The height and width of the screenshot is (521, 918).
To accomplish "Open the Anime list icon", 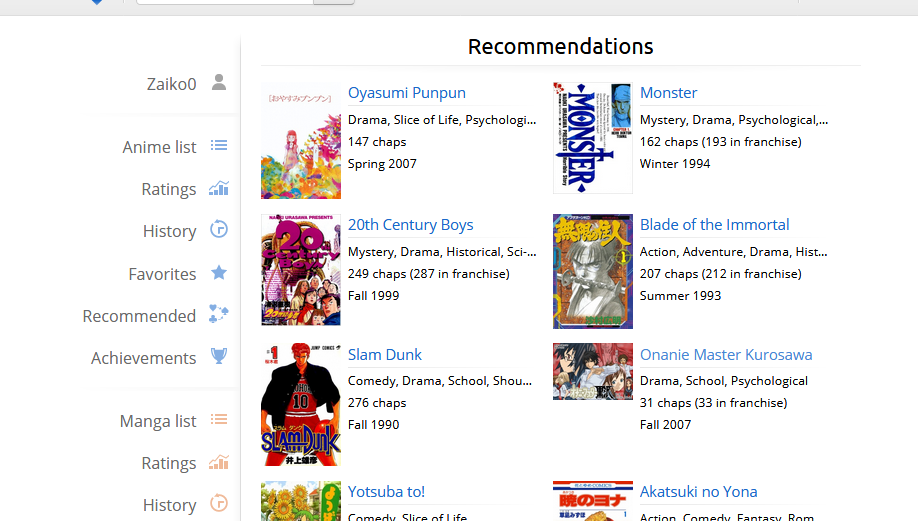I will (x=219, y=145).
